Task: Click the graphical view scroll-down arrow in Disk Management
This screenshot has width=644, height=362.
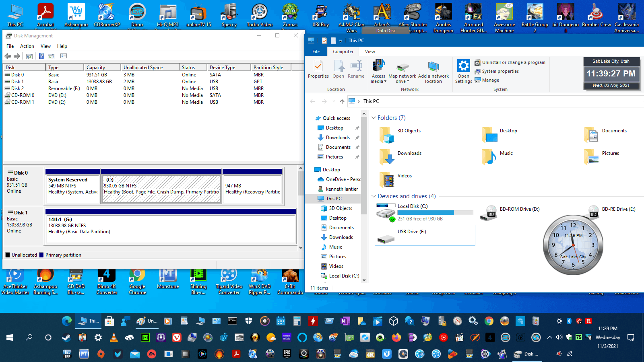Action: click(301, 248)
